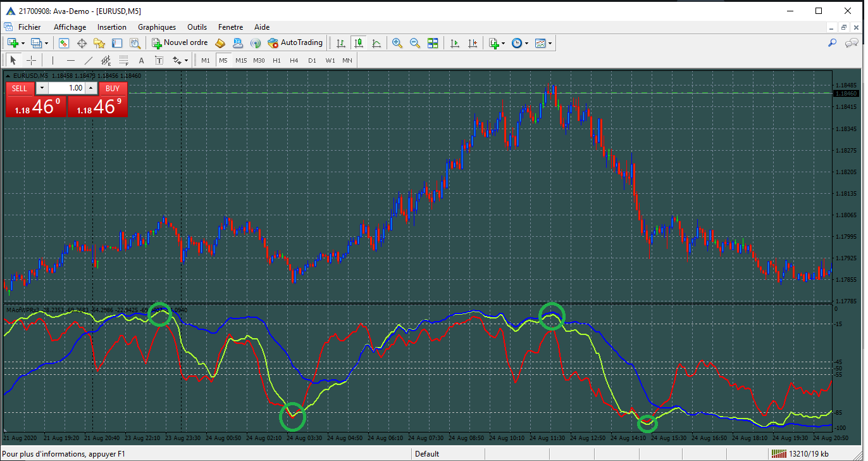The width and height of the screenshot is (868, 461).
Task: Pick the vertical line drawing tool
Action: pos(53,60)
